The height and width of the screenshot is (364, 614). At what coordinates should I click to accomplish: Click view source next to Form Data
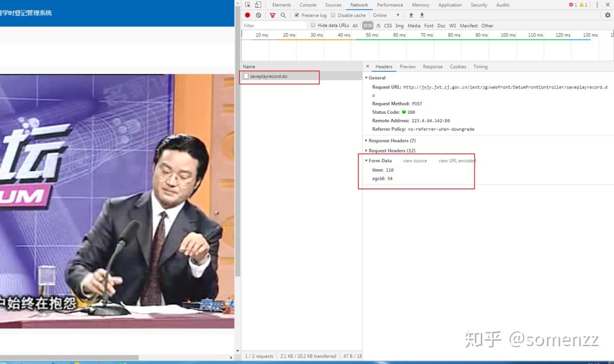(414, 161)
